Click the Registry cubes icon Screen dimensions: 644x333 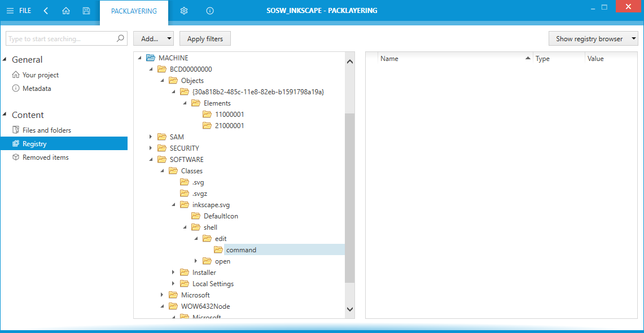(16, 144)
